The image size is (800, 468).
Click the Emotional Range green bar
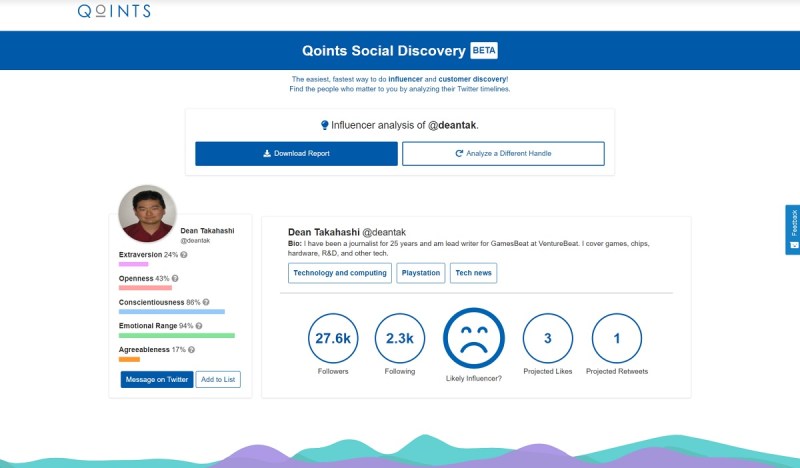tap(177, 335)
